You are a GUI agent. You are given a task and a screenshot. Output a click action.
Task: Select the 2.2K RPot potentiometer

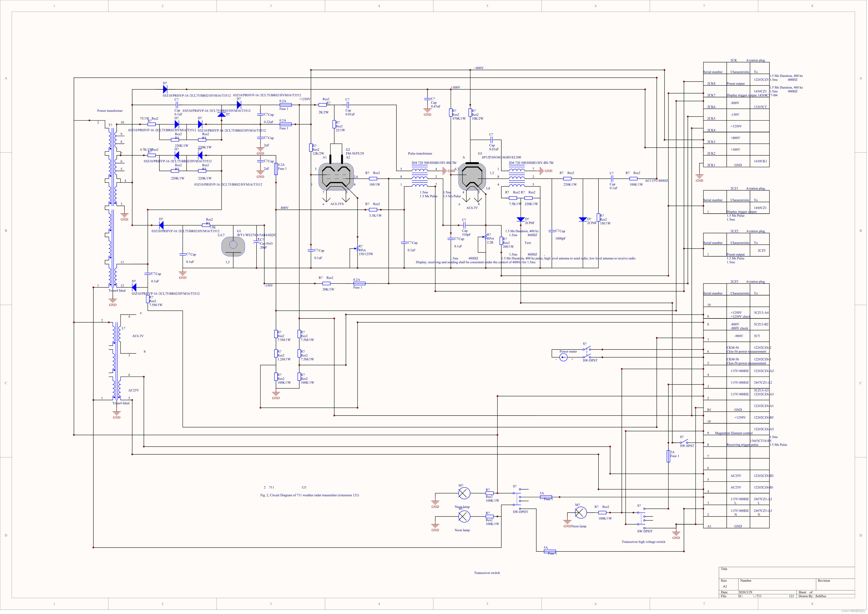(486, 237)
